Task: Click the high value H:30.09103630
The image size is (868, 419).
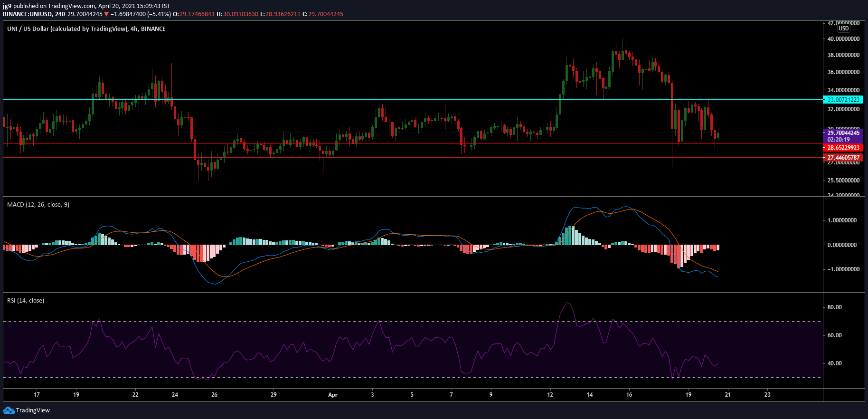Action: (237, 14)
